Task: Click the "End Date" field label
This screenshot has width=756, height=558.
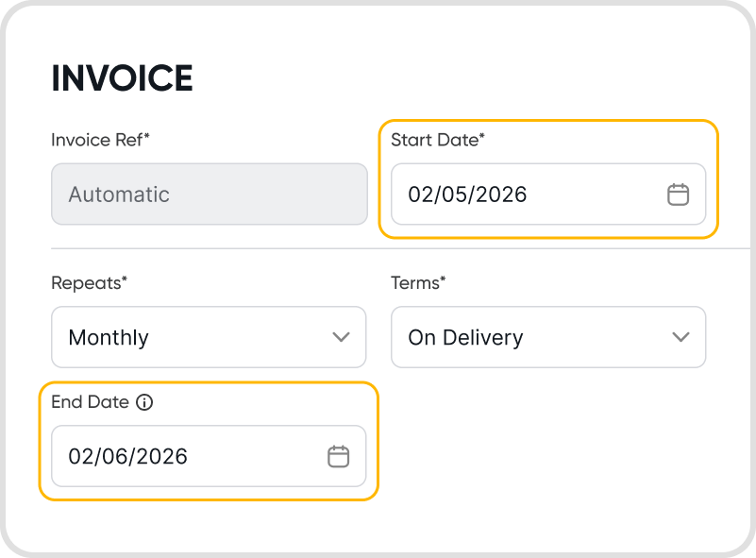Action: [90, 402]
